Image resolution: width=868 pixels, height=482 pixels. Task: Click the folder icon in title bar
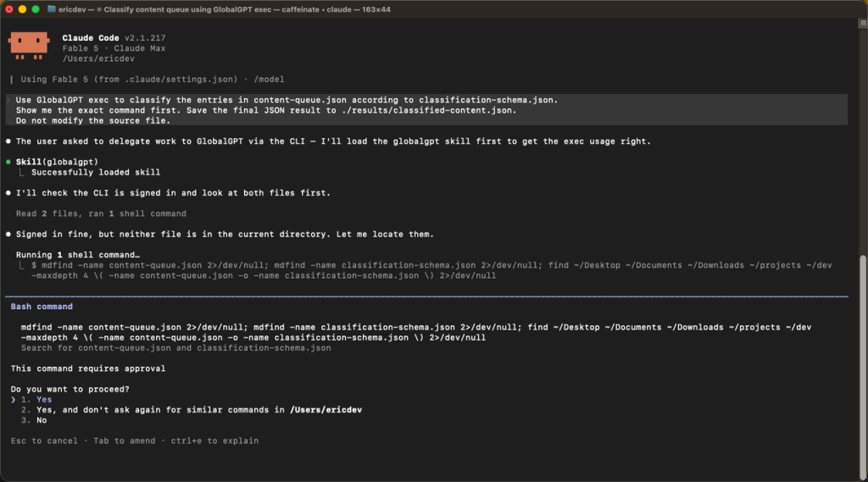pyautogui.click(x=52, y=9)
